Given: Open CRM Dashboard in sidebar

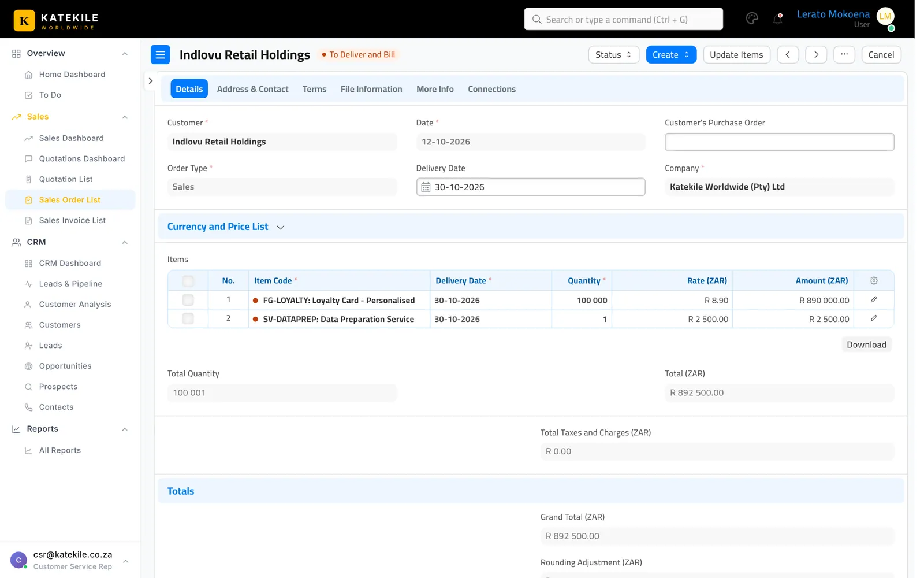Looking at the screenshot, I should [x=70, y=264].
